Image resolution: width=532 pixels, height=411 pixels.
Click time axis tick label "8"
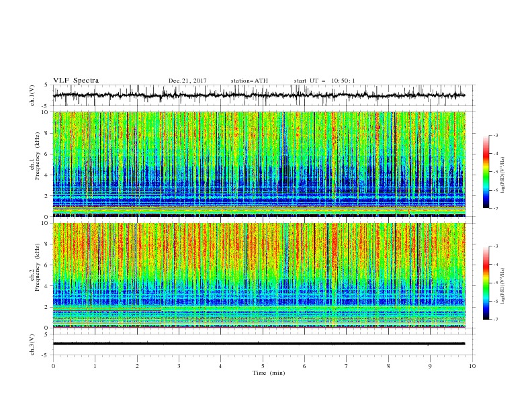[x=388, y=366]
